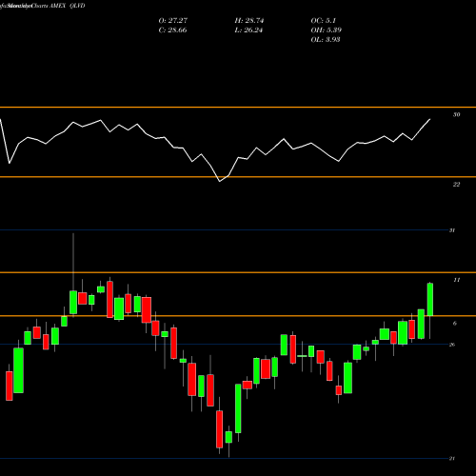Click the indicator line's lowest dip point
Viewport: 476px width, 476px height.
[x=220, y=182]
